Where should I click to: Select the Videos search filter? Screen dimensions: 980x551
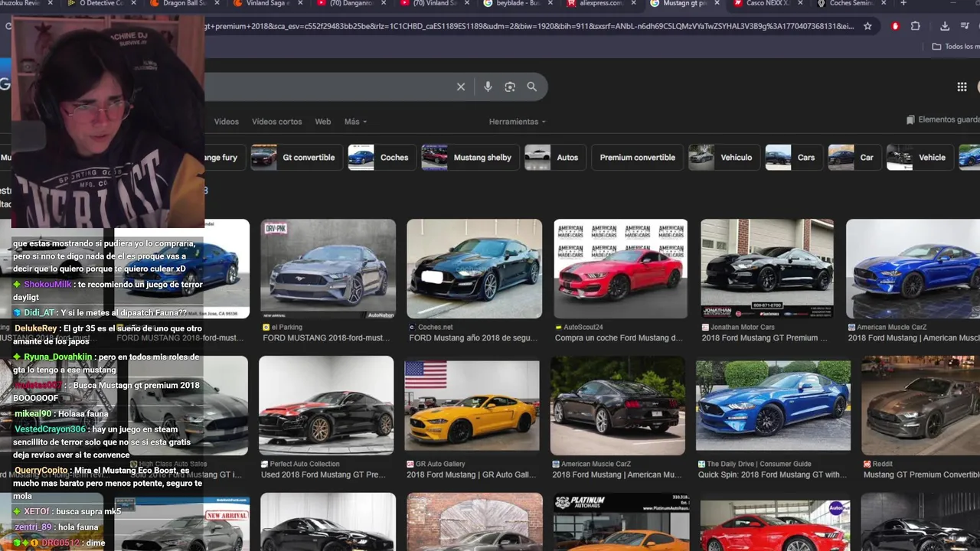coord(227,122)
